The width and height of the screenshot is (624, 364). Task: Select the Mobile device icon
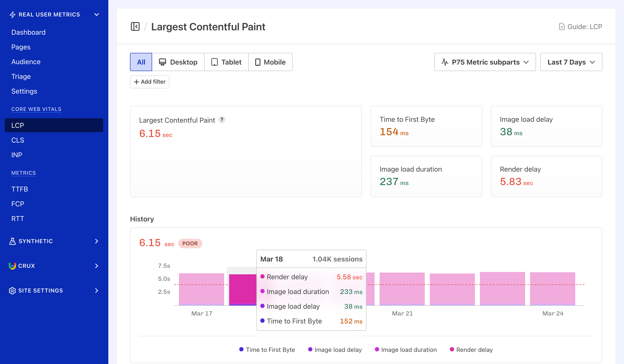(258, 62)
